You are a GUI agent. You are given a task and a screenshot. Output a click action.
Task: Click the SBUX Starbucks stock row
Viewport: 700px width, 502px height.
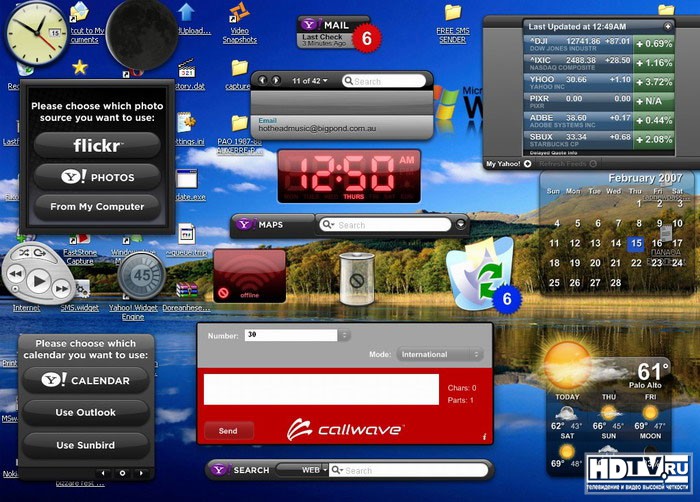point(599,140)
